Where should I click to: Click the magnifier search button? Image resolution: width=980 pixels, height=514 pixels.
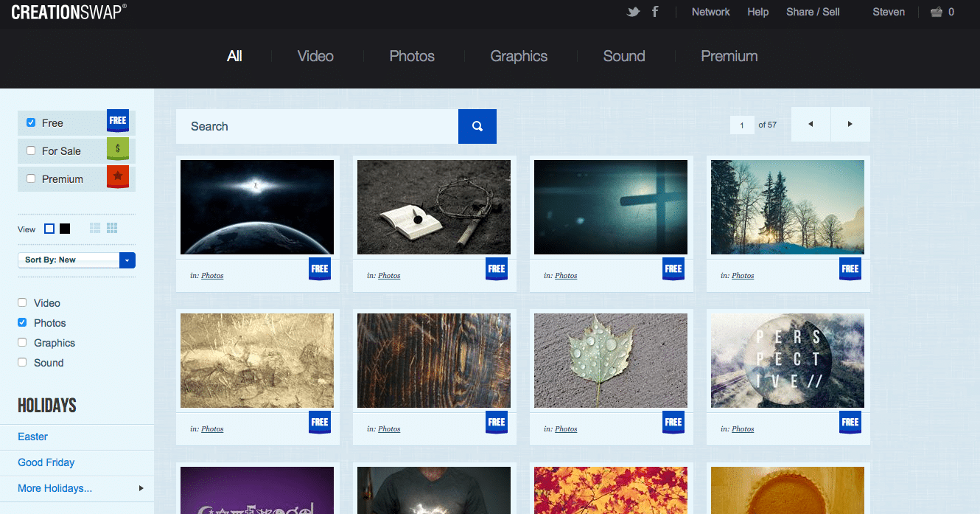click(x=477, y=126)
